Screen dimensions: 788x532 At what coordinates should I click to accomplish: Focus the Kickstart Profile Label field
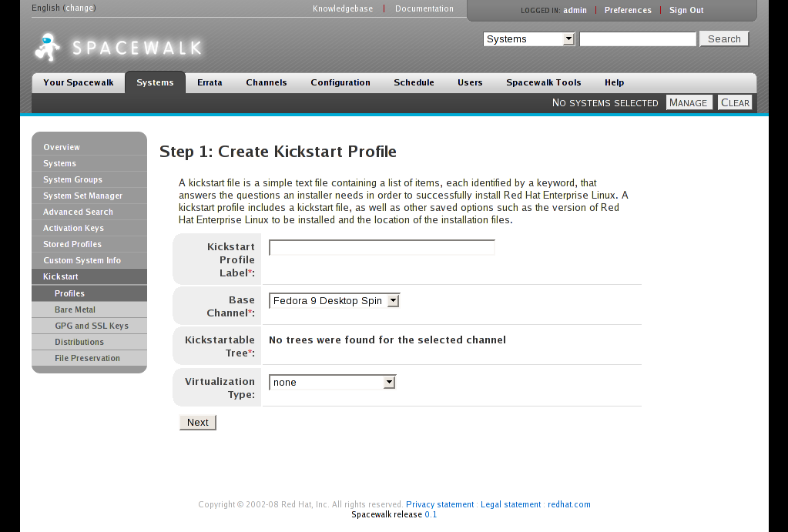[382, 248]
